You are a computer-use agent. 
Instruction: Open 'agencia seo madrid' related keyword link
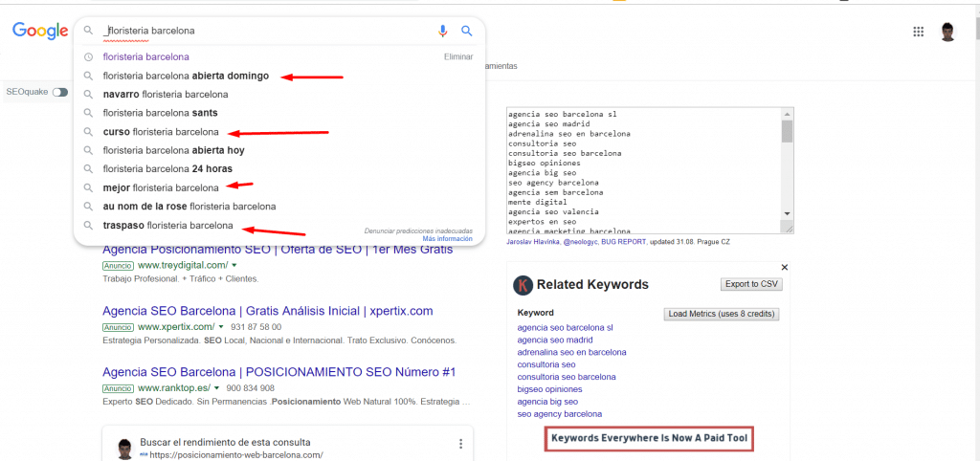554,340
